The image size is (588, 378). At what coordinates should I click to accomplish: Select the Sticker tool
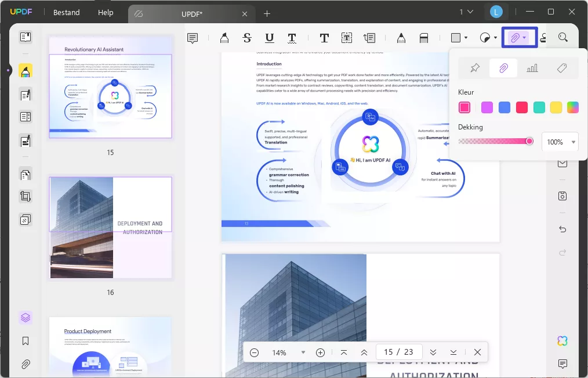click(x=485, y=38)
